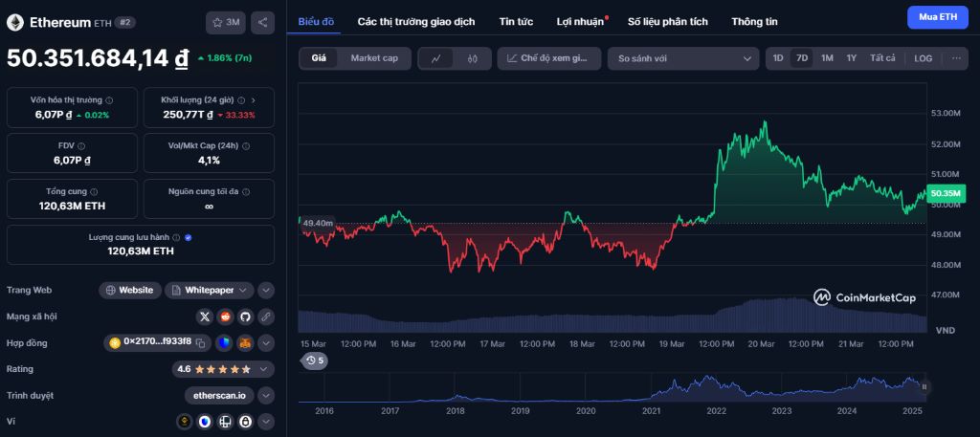This screenshot has width=980, height=437.
Task: Set chart range to 1Y
Action: (851, 58)
